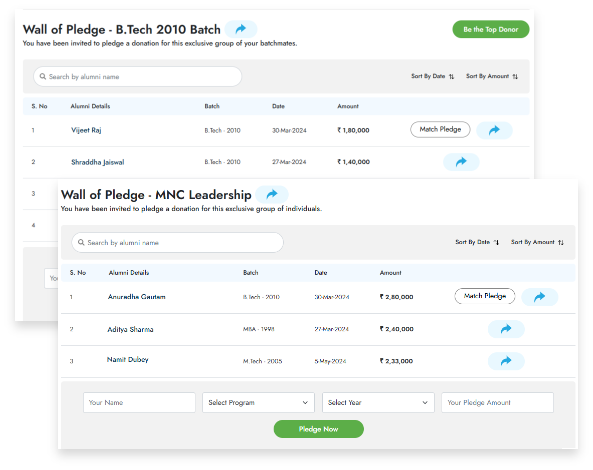
Task: Sort B.Tech batch pledges by date
Action: (x=433, y=76)
